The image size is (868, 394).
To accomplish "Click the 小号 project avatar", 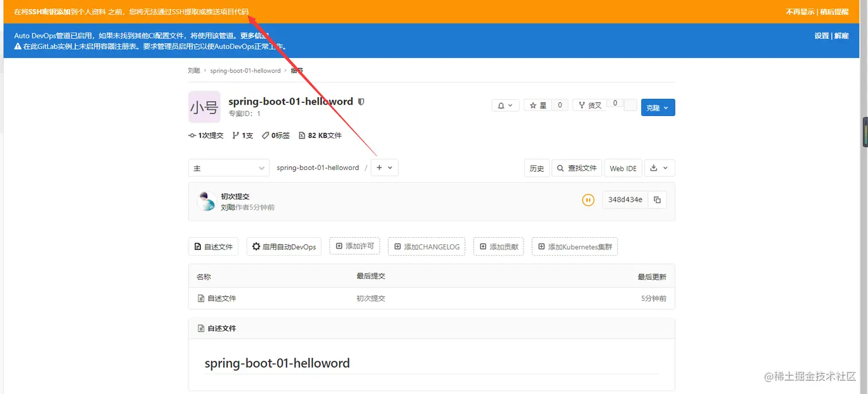I will tap(204, 107).
